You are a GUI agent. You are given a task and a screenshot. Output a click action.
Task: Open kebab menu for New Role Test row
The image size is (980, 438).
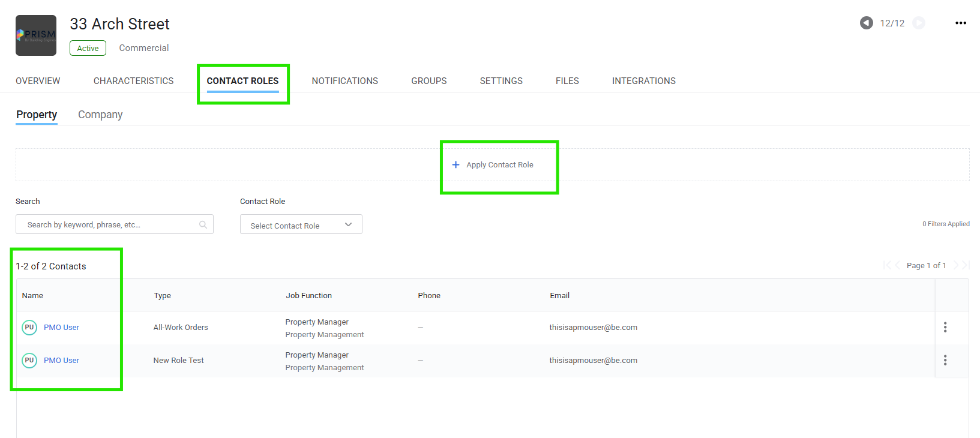pyautogui.click(x=945, y=360)
